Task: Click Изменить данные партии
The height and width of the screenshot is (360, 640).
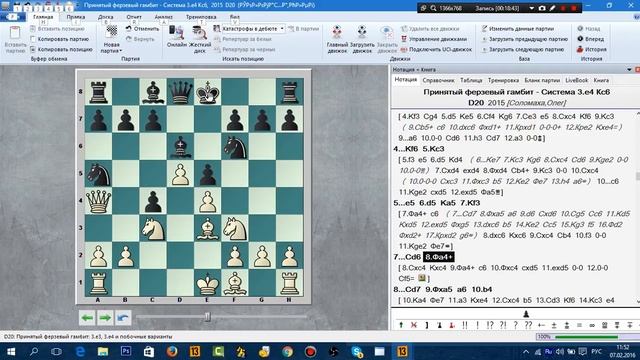Action: pos(518,29)
